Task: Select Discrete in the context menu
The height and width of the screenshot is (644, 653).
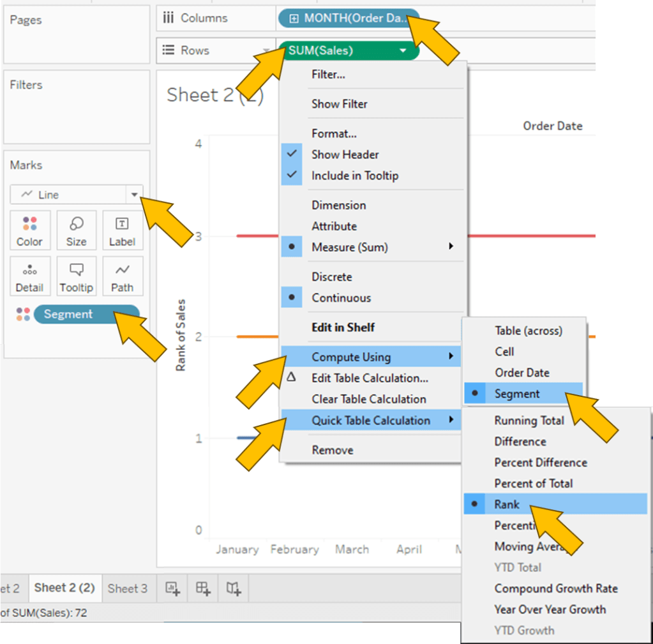Action: tap(331, 277)
